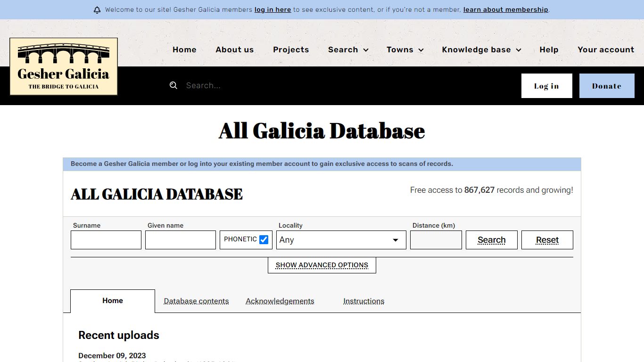
Task: Toggle the PHONETIC checkbox
Action: [264, 239]
